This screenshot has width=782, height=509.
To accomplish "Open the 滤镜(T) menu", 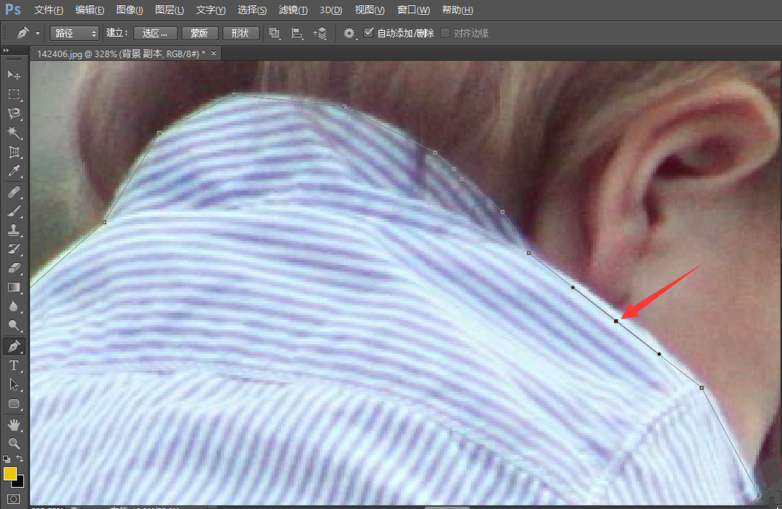I will click(x=293, y=10).
